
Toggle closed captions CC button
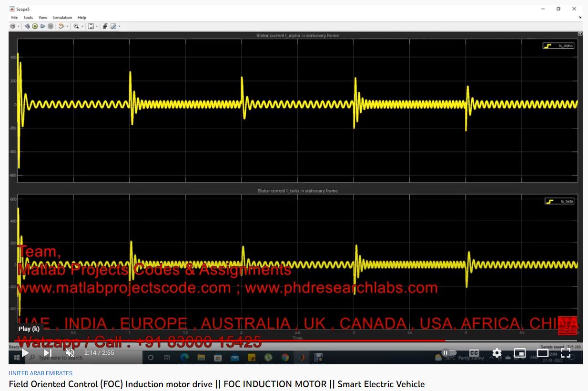coord(474,353)
